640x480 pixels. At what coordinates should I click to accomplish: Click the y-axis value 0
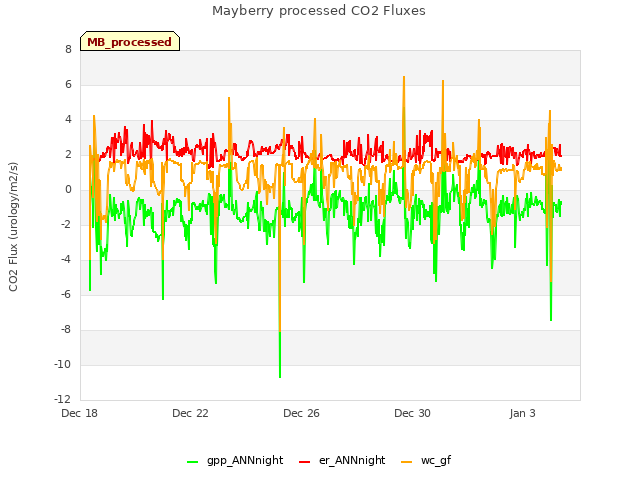pos(68,189)
